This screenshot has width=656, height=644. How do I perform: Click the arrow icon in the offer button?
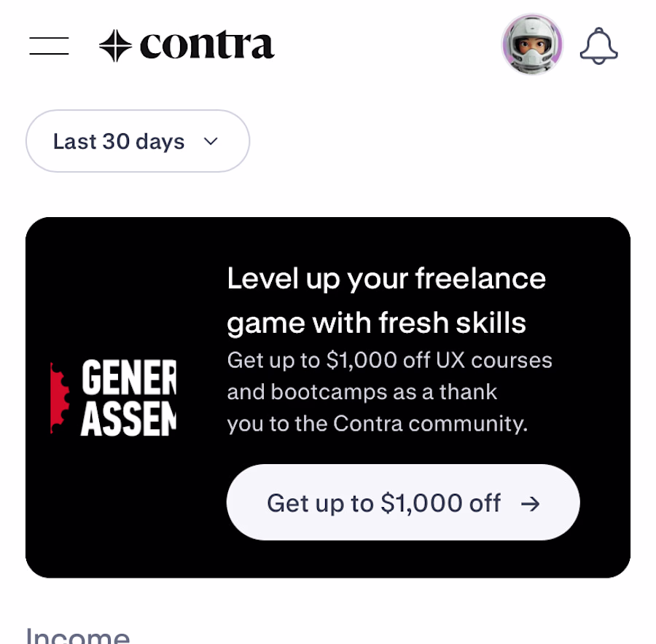click(531, 503)
